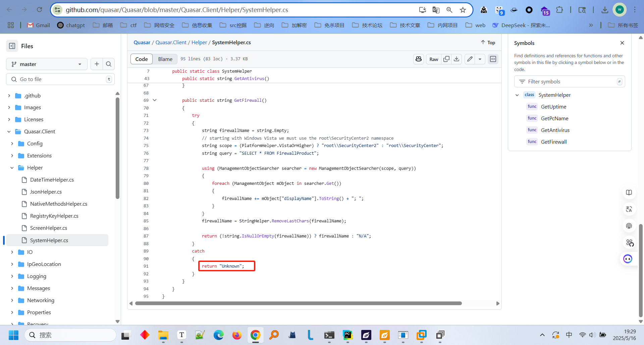Edit this file pencil icon
Image resolution: width=644 pixels, height=345 pixels.
470,59
